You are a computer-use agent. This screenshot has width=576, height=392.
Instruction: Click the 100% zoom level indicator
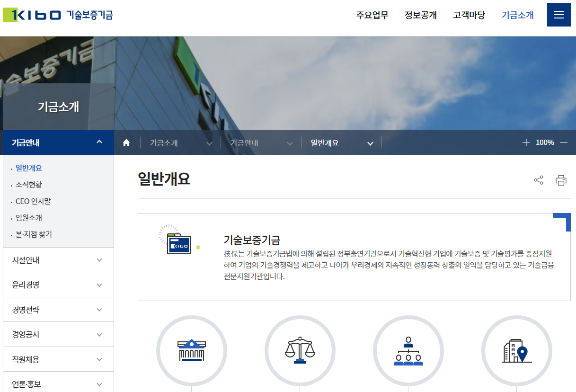pyautogui.click(x=546, y=142)
